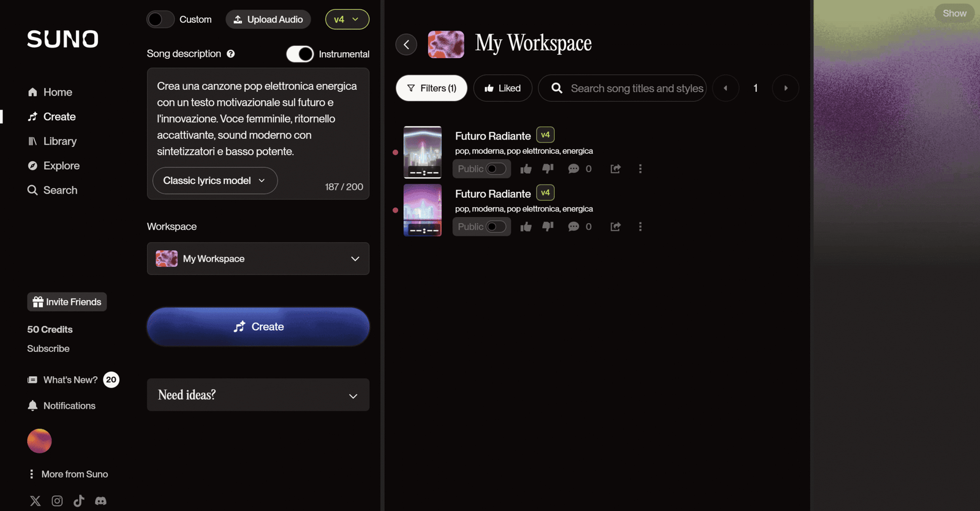This screenshot has width=980, height=511.
Task: Expand the Need ideas? section
Action: point(258,395)
